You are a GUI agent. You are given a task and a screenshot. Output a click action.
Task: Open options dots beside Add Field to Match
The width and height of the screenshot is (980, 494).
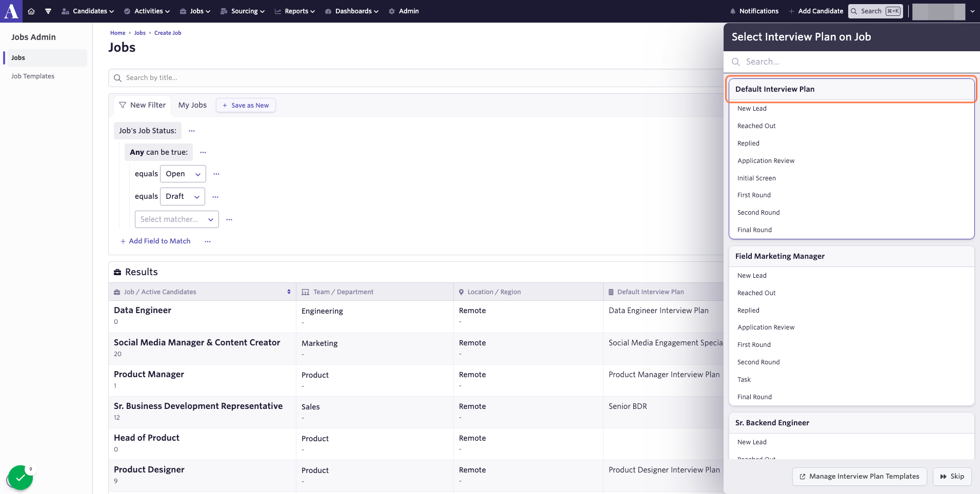tap(208, 241)
